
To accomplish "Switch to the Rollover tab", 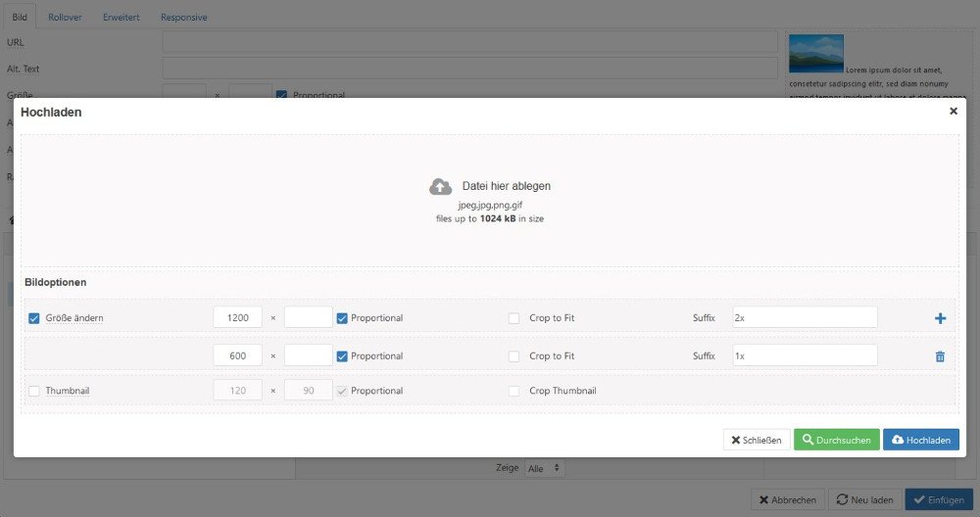I will click(x=65, y=18).
